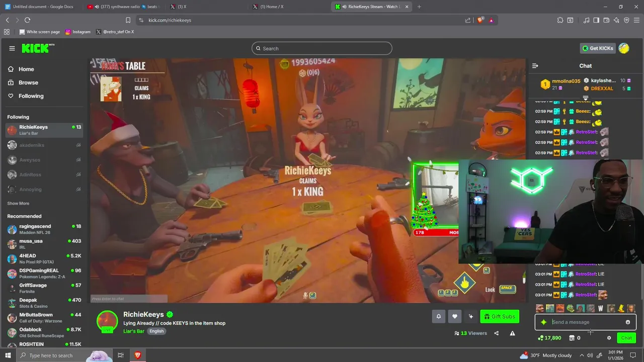
Task: Open Instagram bookmark
Action: (x=78, y=32)
